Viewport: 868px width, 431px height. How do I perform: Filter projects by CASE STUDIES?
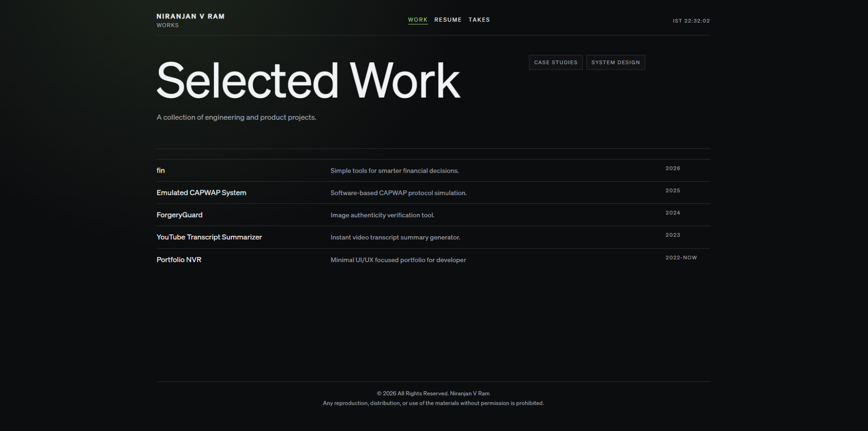556,62
